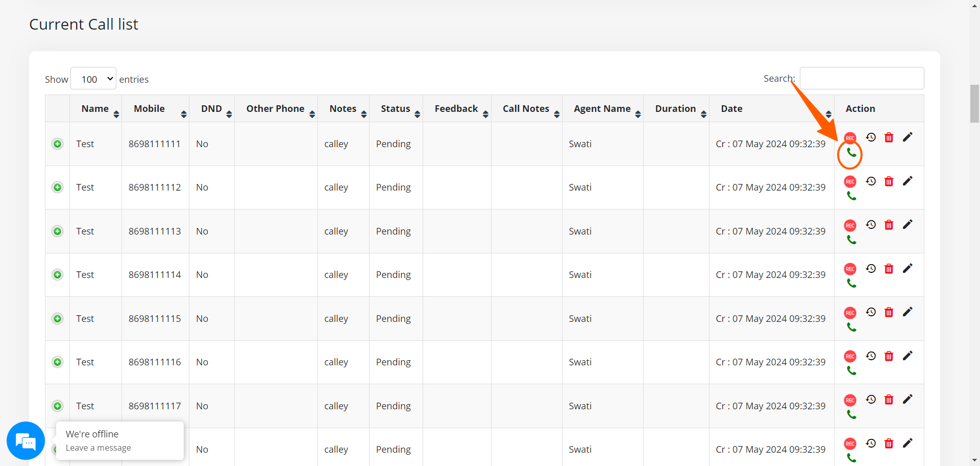Sort by Notes column header
This screenshot has height=466, width=980.
pyautogui.click(x=344, y=108)
